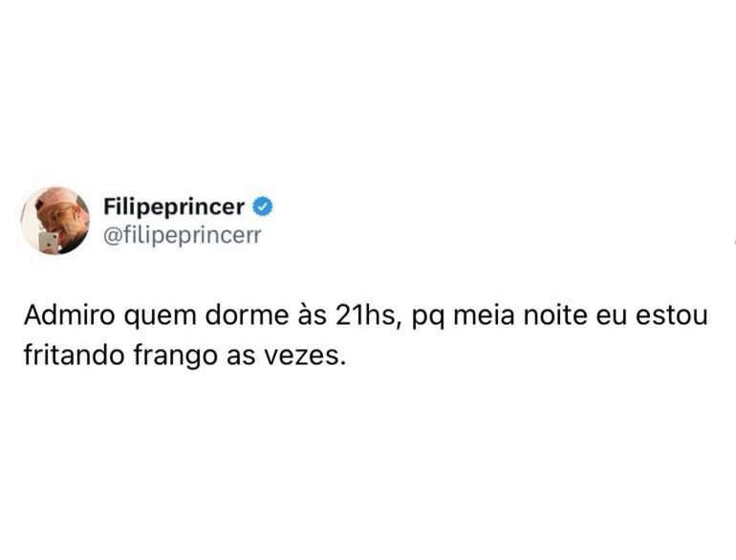Click the word "Admiro" in the tweet
The height and width of the screenshot is (560, 736).
(x=70, y=315)
